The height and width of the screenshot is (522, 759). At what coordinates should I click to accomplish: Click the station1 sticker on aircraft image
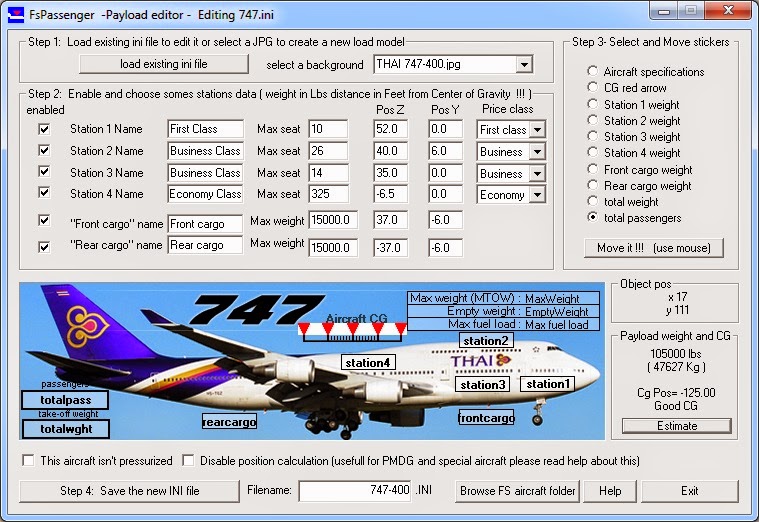(547, 384)
